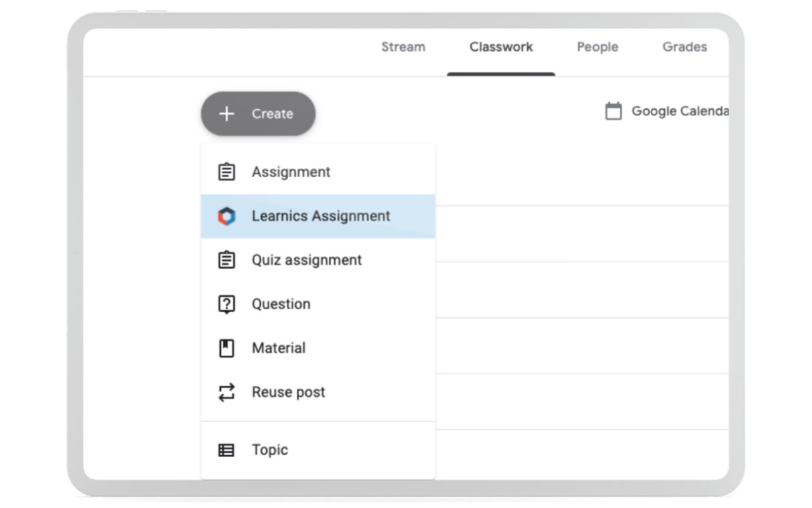Click the Create button
This screenshot has height=508, width=812.
point(258,114)
